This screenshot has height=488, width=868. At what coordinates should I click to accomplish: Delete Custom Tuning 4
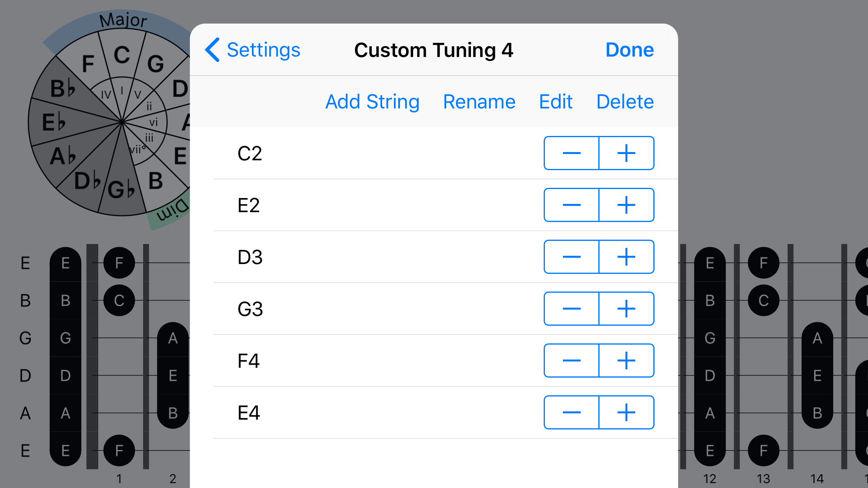click(625, 101)
